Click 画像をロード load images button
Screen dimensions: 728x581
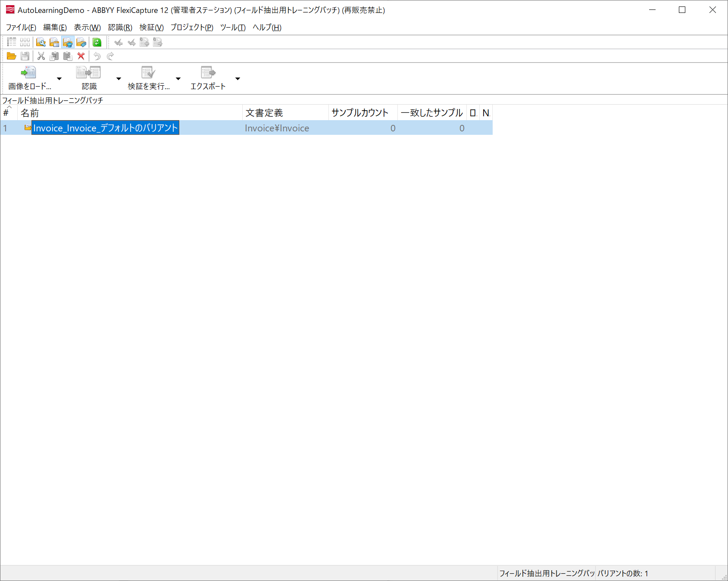pyautogui.click(x=29, y=78)
